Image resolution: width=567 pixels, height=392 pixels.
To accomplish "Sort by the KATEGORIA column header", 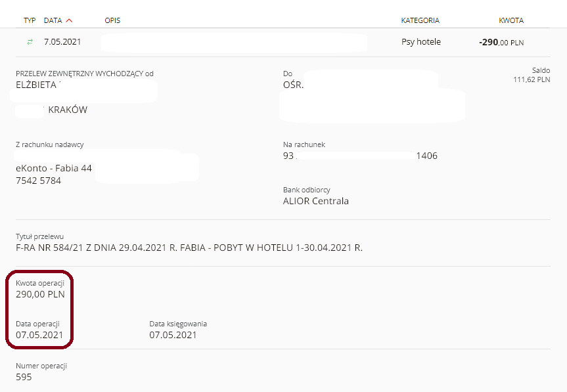I will pos(420,20).
